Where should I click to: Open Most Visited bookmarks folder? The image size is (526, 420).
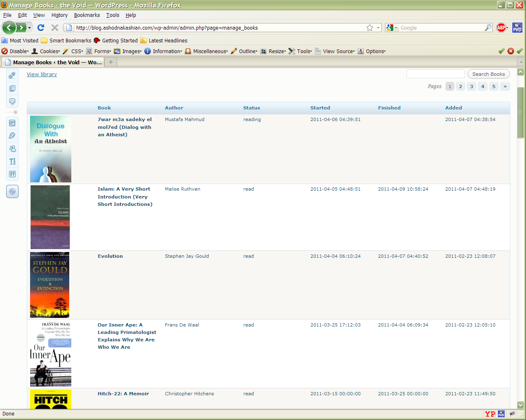pos(20,40)
